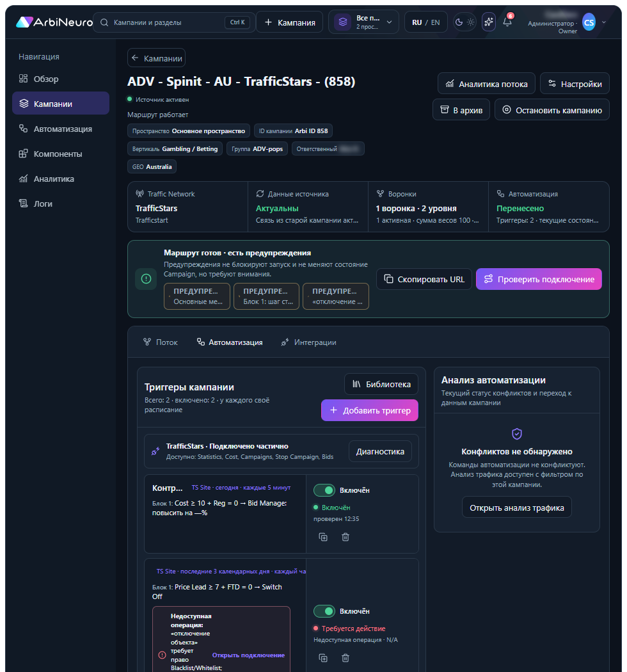The height and width of the screenshot is (672, 627).
Task: Click 'Добавить триггер'
Action: [370, 410]
